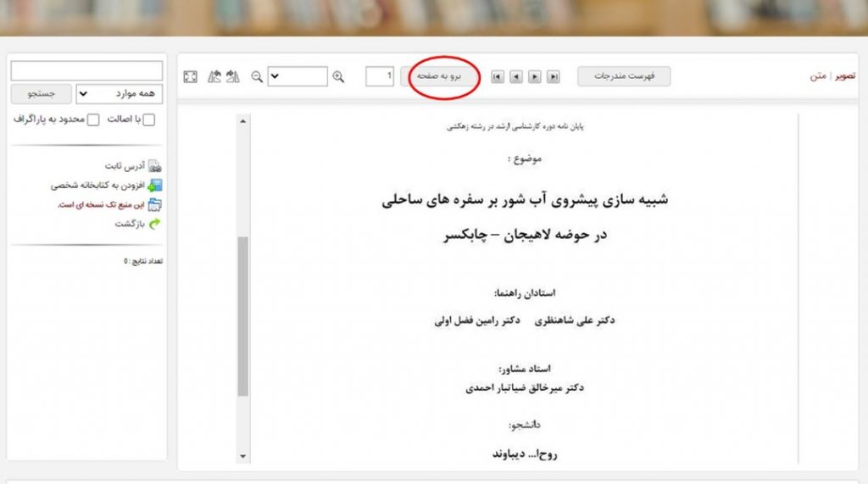The image size is (868, 484).
Task: Click the zoom in magnifier icon
Action: point(338,77)
